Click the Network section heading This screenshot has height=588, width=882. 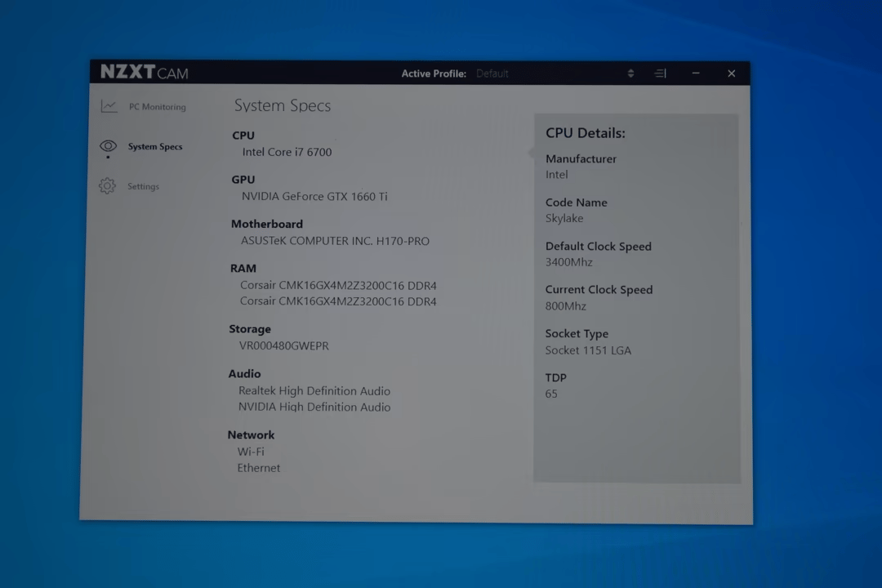[x=251, y=435]
